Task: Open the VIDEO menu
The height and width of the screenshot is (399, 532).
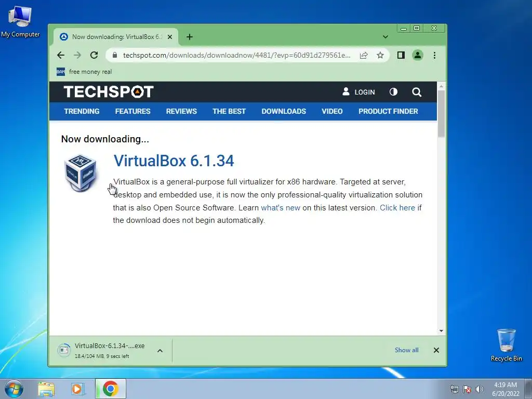Action: tap(332, 111)
